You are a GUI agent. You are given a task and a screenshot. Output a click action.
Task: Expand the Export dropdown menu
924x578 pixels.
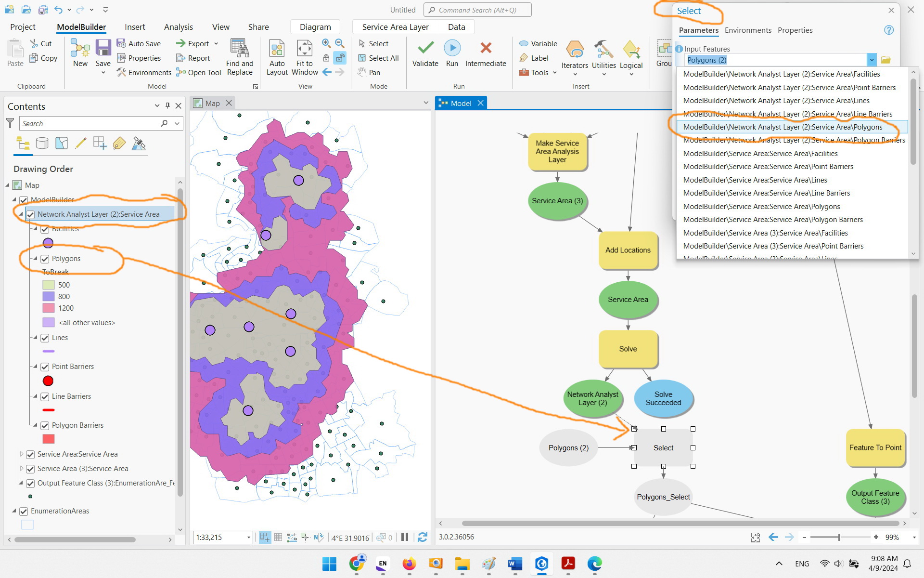point(216,43)
